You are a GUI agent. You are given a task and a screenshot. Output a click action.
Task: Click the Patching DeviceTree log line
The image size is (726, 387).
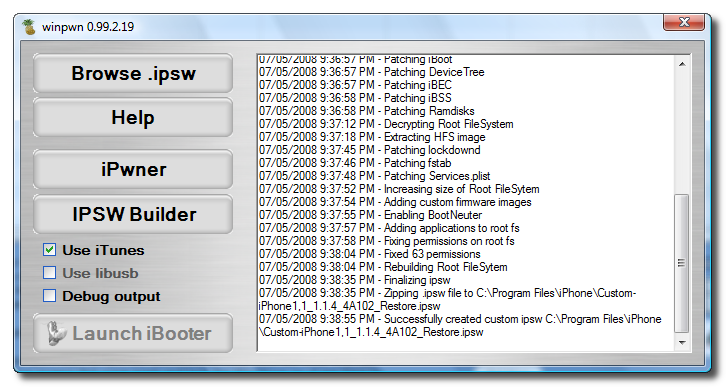(371, 72)
